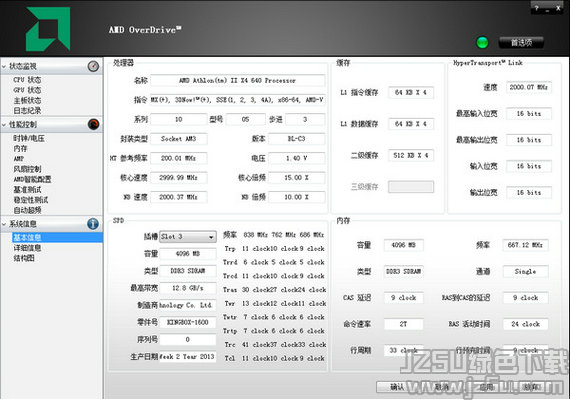Click the help question mark icon
Viewport: 570px width, 400px height.
click(x=537, y=8)
